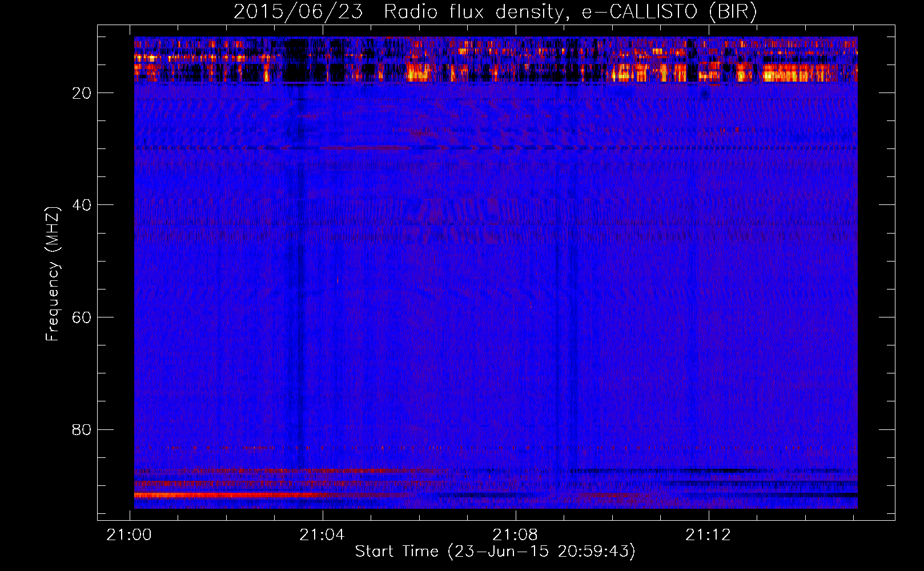The width and height of the screenshot is (924, 571).
Task: Pick the 80 MHz frequency tick label
Action: (82, 429)
